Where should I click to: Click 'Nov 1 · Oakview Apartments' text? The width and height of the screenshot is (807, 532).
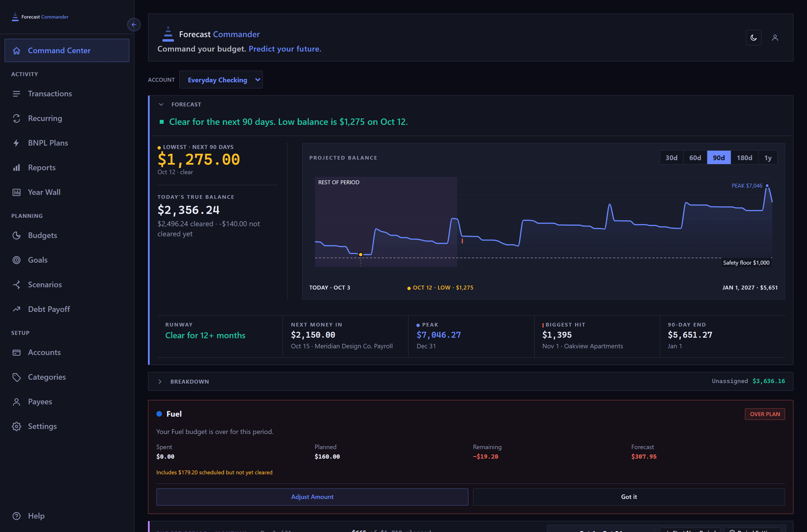coord(582,346)
